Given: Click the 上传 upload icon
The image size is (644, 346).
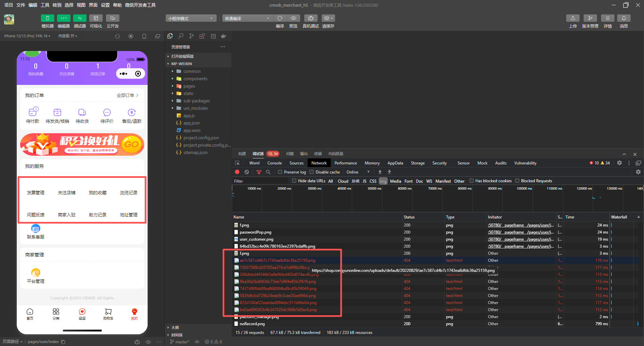Looking at the screenshot, I should [573, 18].
